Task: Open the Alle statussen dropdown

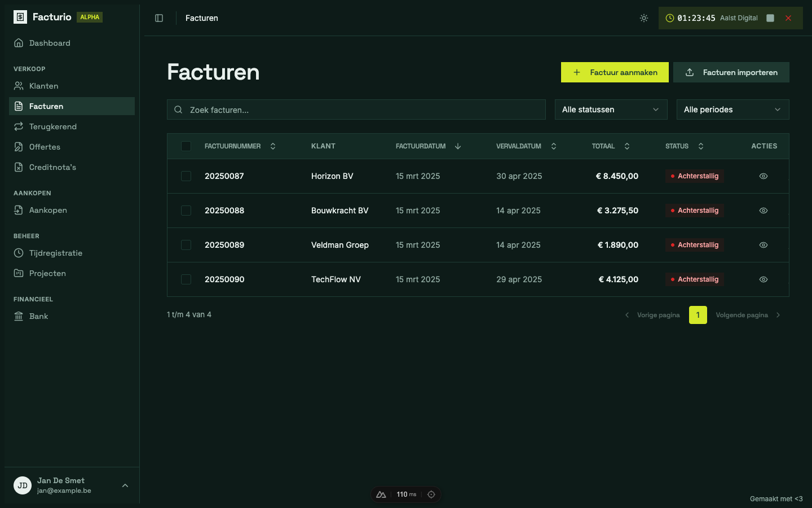Action: (611, 110)
